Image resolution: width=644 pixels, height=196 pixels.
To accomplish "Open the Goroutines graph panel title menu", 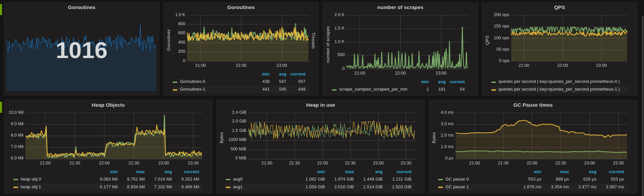I will [x=241, y=7].
